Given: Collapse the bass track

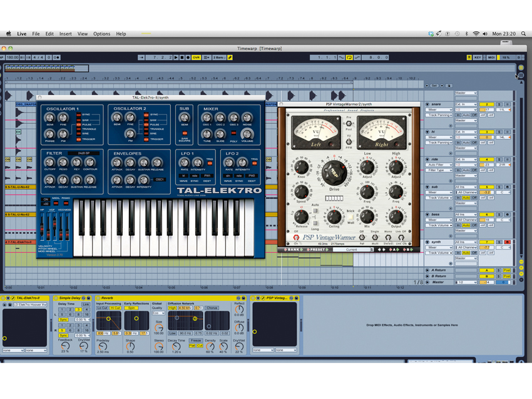Looking at the screenshot, I should tap(427, 215).
